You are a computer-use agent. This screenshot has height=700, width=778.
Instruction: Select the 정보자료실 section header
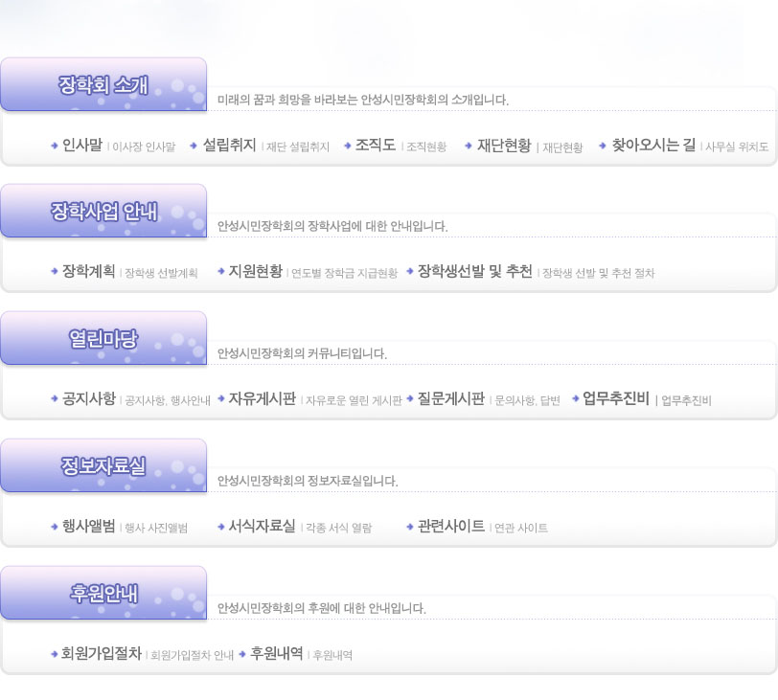(103, 466)
